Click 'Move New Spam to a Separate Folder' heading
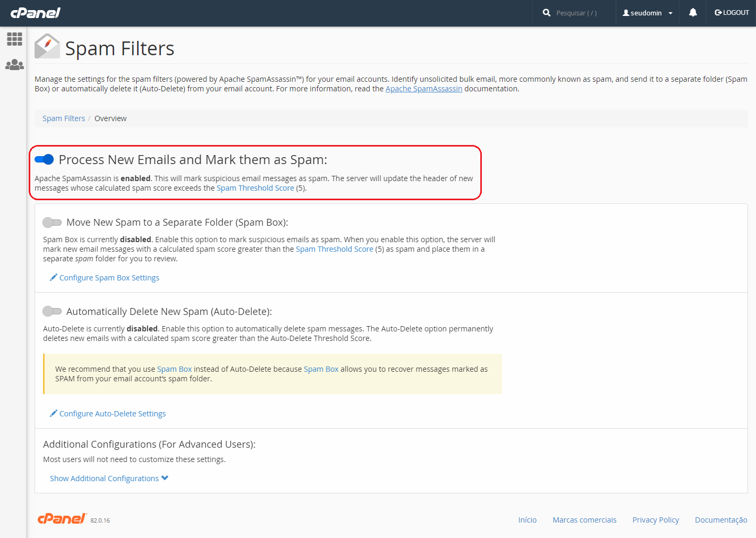This screenshot has height=538, width=756. tap(177, 223)
